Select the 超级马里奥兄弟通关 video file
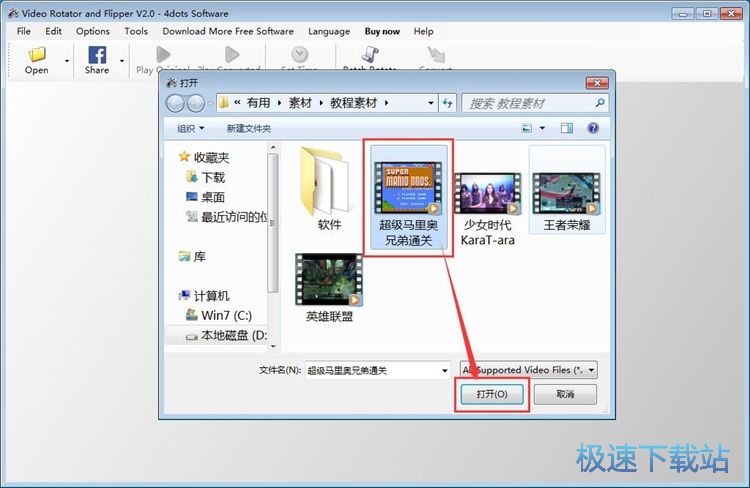750x488 pixels. (x=408, y=197)
